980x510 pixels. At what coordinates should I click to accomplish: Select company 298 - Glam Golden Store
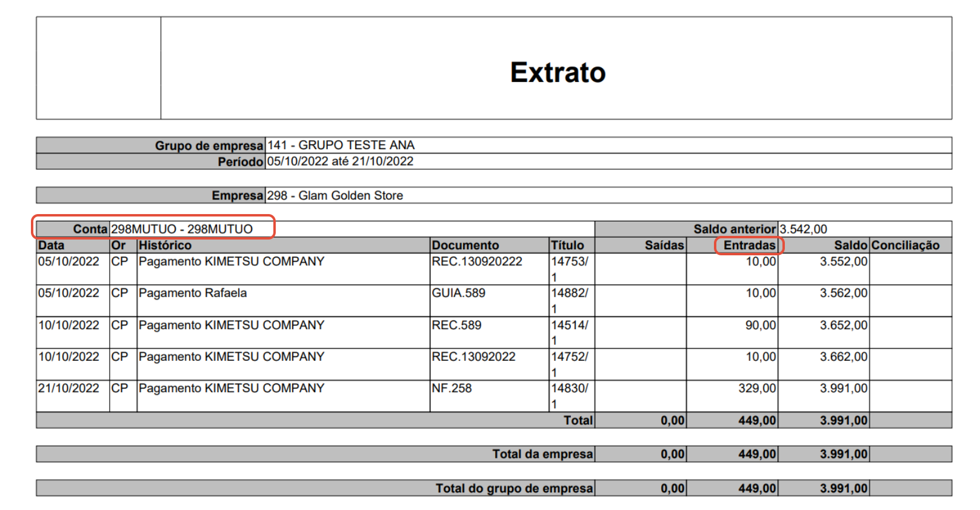(x=335, y=195)
